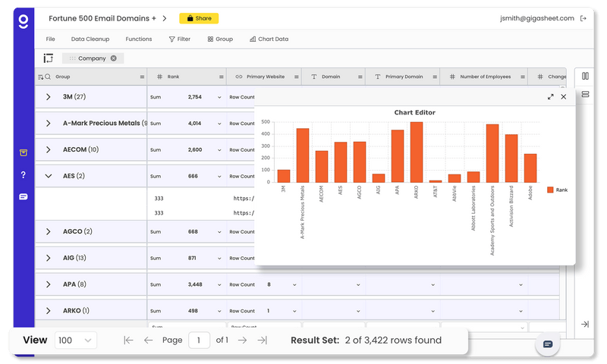
Task: Expand the AECOM (10) group
Action: pyautogui.click(x=48, y=149)
